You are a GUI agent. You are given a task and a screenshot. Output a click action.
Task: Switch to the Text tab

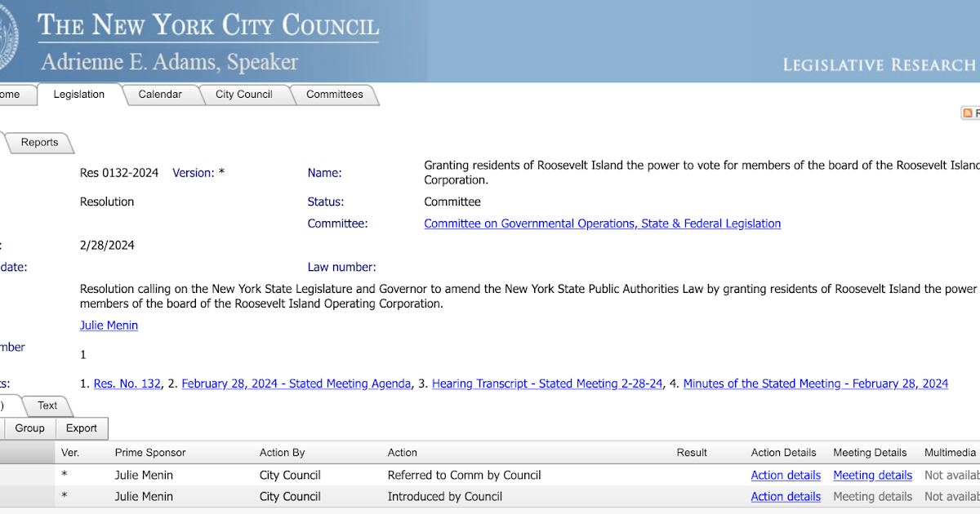(x=47, y=405)
